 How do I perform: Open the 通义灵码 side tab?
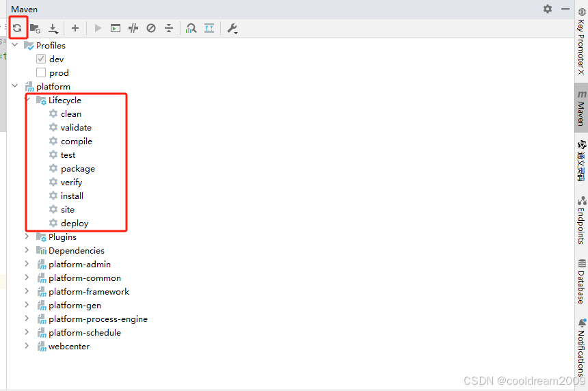pyautogui.click(x=581, y=161)
